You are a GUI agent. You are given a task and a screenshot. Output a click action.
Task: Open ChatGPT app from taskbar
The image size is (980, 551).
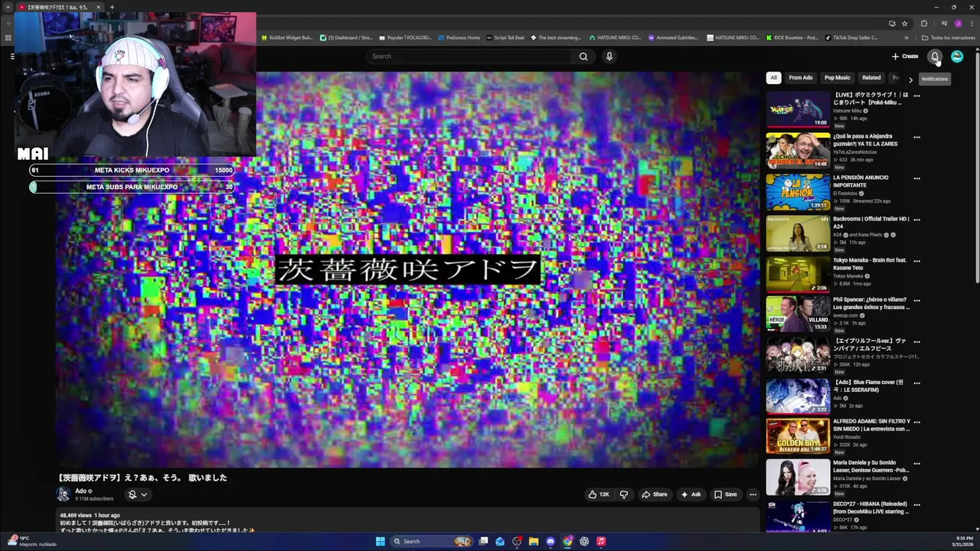584,541
